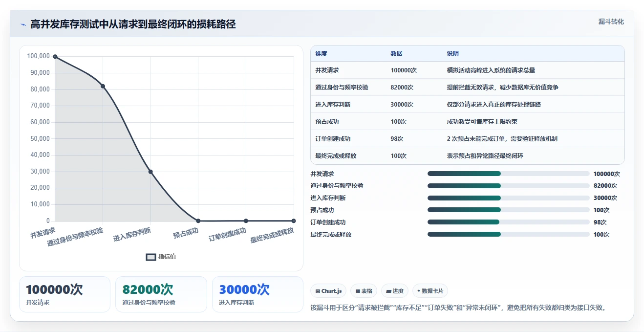Click the 数据 column header
The image size is (644, 332).
[396, 54]
